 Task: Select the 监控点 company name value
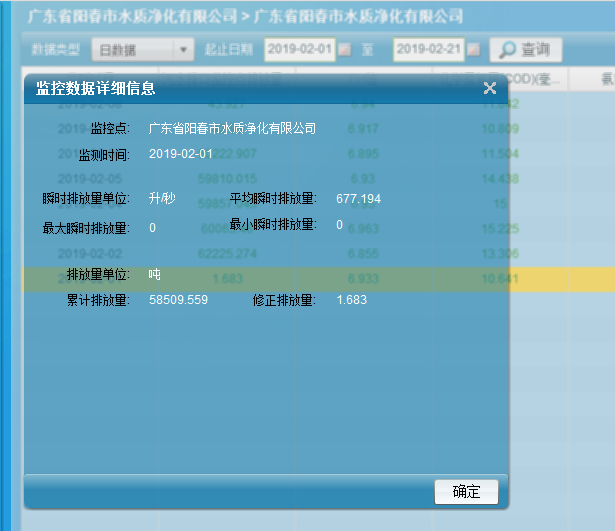[232, 128]
